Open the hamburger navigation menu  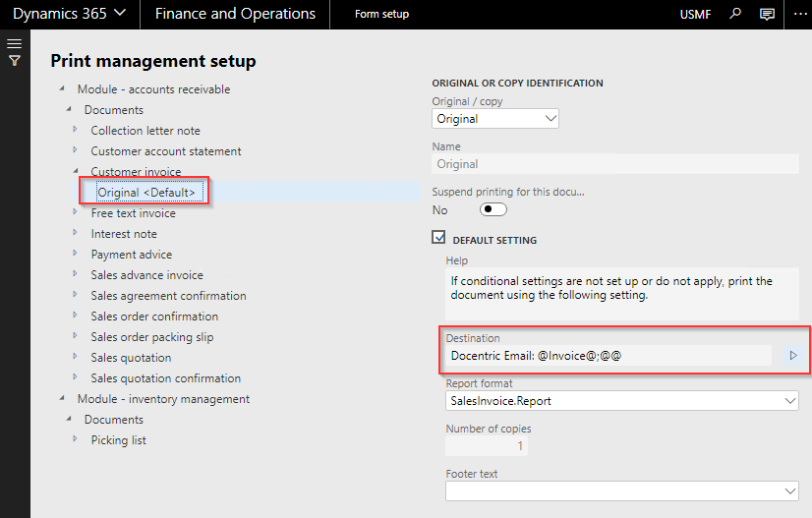tap(15, 43)
